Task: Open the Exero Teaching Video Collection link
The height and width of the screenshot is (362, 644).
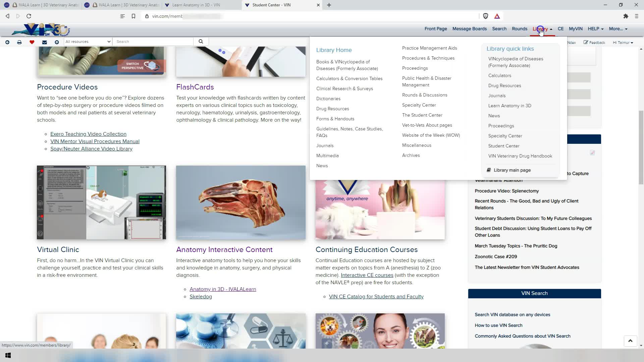Action: (x=88, y=134)
